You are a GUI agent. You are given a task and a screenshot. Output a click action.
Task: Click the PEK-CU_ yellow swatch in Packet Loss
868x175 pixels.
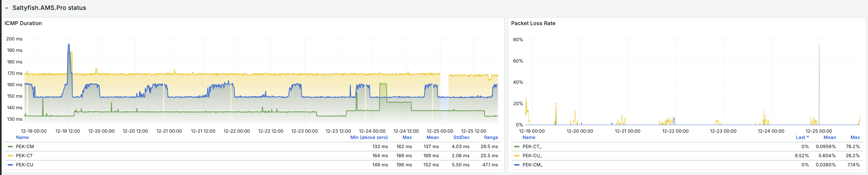tap(517, 156)
